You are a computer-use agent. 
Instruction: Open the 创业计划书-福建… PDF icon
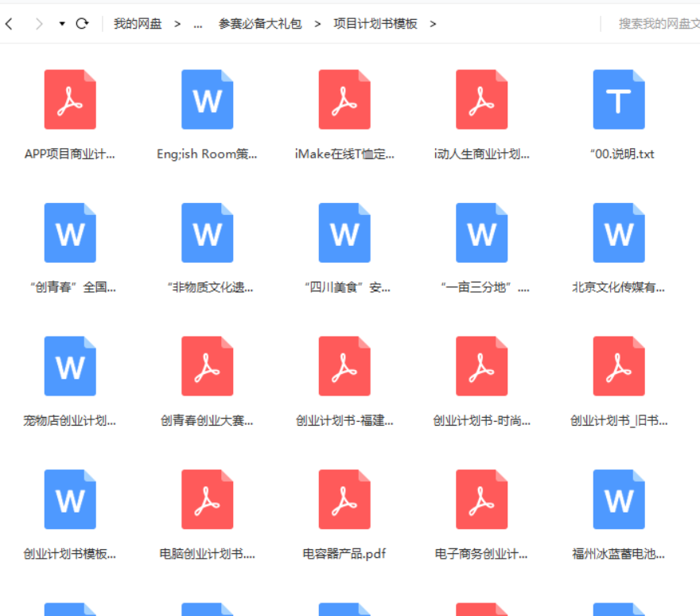tap(344, 366)
